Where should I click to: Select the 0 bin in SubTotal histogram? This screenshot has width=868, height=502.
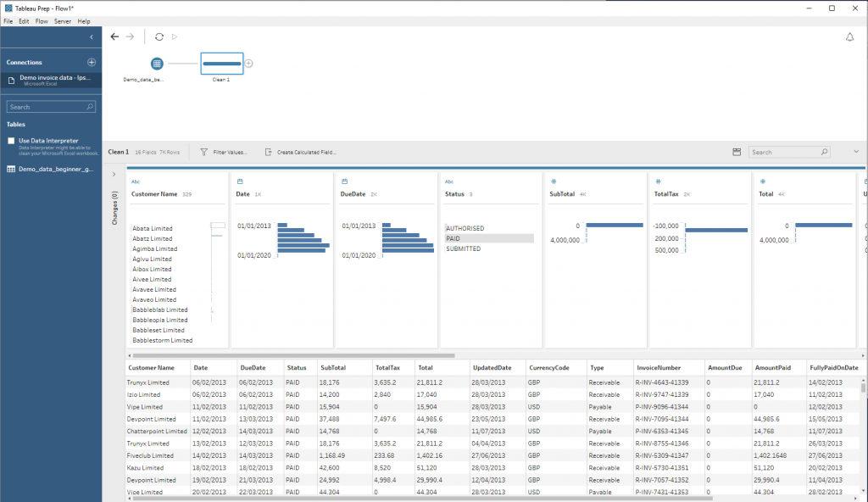click(x=615, y=226)
